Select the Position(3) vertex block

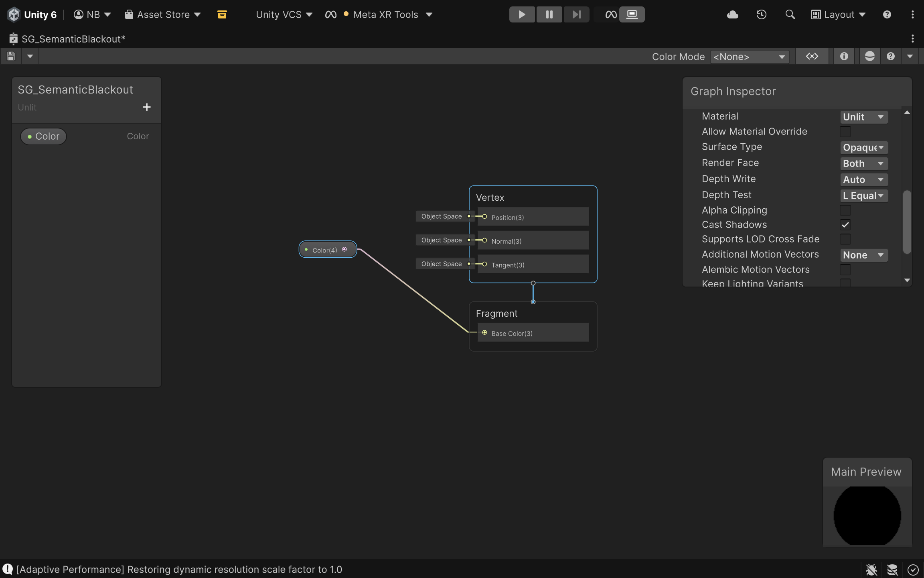click(x=533, y=217)
